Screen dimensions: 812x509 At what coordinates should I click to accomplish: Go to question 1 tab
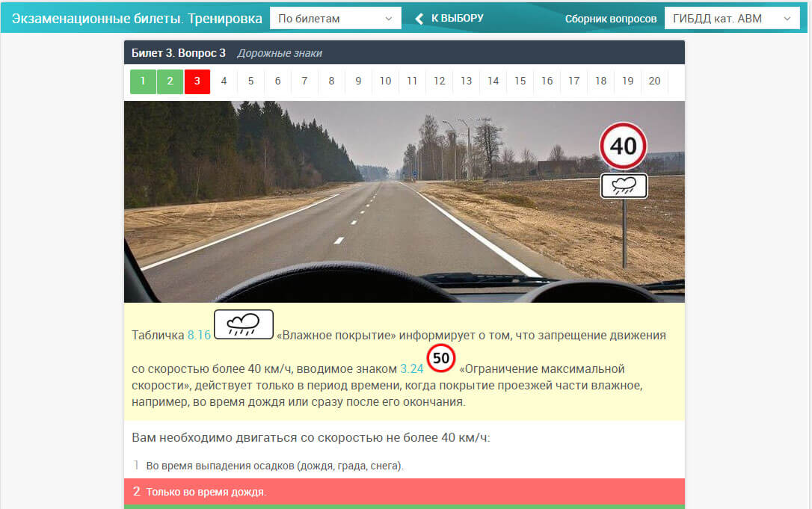click(x=143, y=81)
